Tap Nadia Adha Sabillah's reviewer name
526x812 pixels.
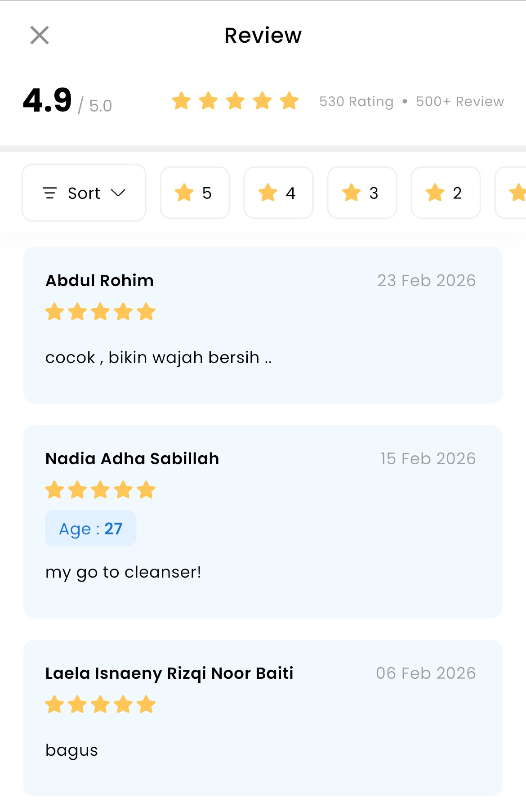tap(132, 458)
